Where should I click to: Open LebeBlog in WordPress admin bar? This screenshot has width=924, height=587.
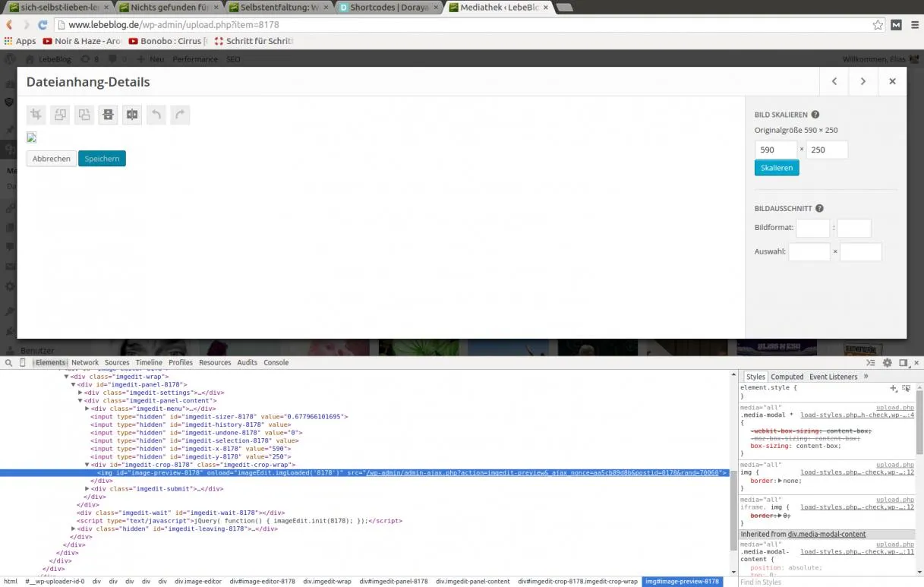pos(50,58)
